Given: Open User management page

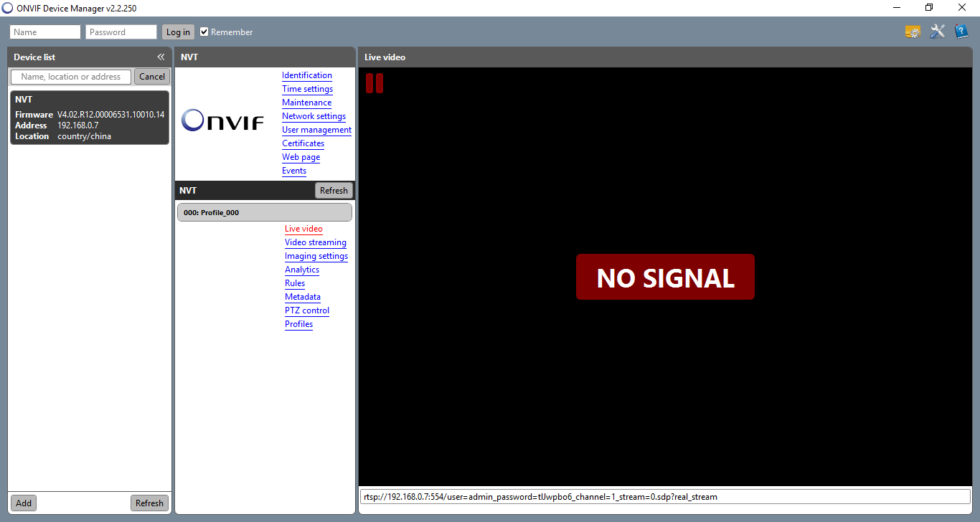Looking at the screenshot, I should [316, 130].
